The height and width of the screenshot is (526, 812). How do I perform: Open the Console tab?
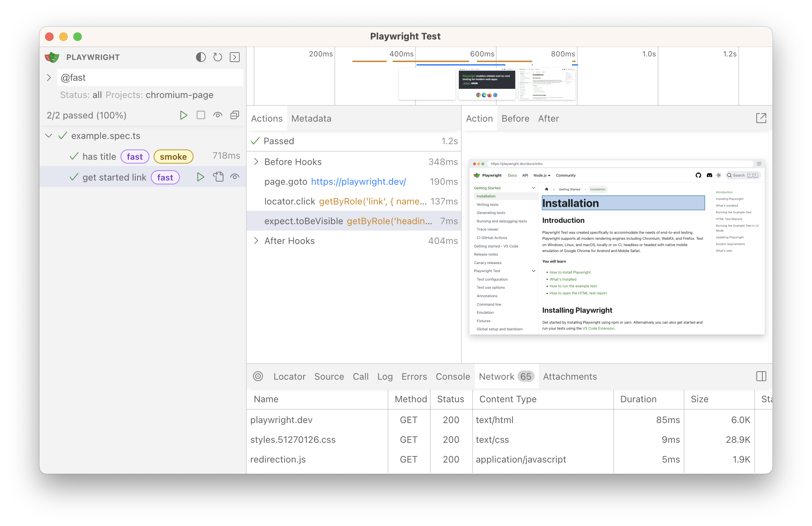(453, 377)
